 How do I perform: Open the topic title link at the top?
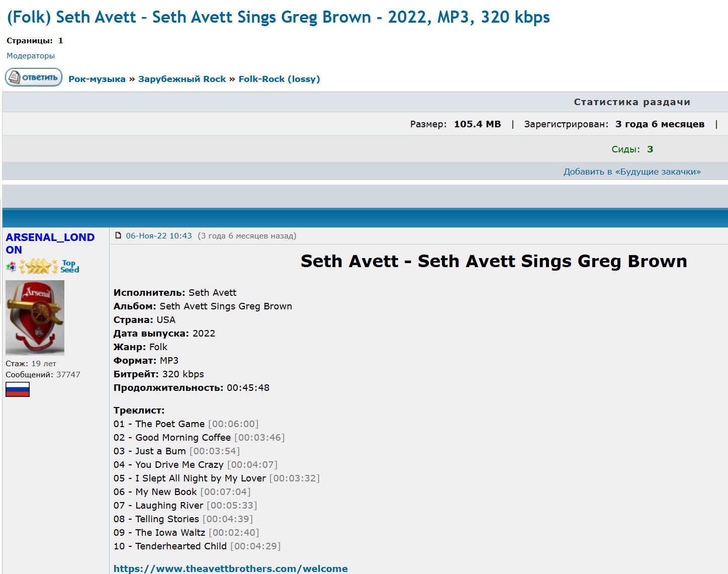click(278, 17)
